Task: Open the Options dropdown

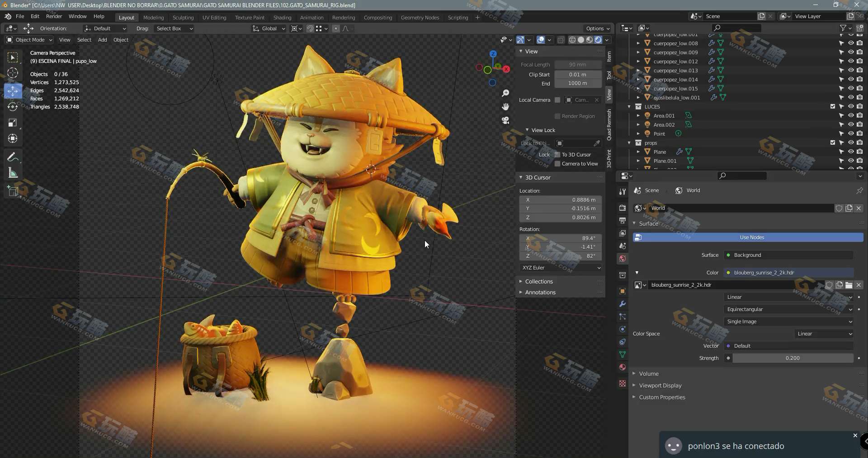Action: (x=597, y=28)
